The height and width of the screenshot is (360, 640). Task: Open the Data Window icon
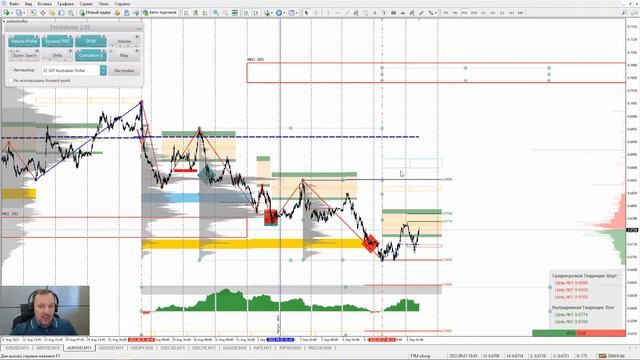(42, 13)
